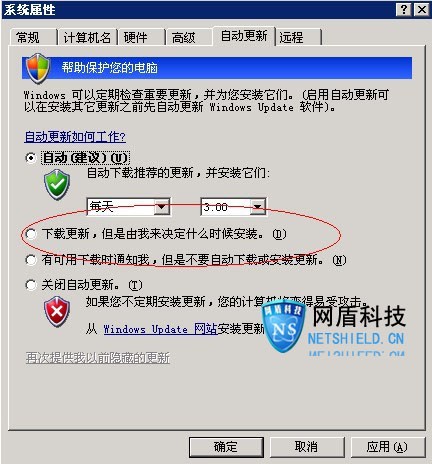This screenshot has width=432, height=464.
Task: Switch to the 常规 tab
Action: point(28,37)
